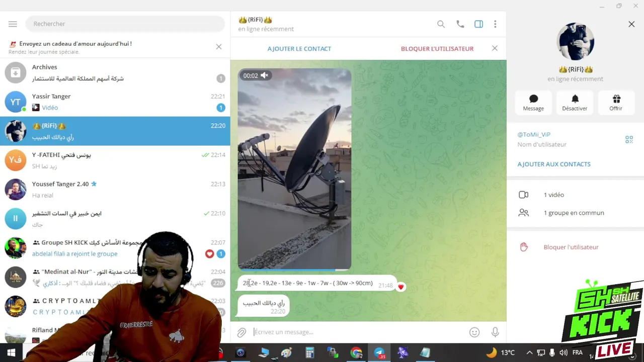Click the Message button in profile
This screenshot has height=362, width=644.
click(533, 103)
